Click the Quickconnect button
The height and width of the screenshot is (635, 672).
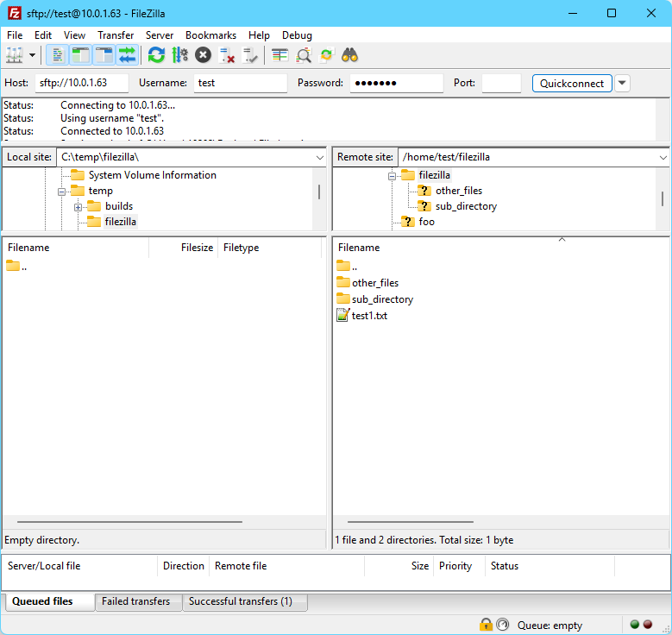coord(572,83)
